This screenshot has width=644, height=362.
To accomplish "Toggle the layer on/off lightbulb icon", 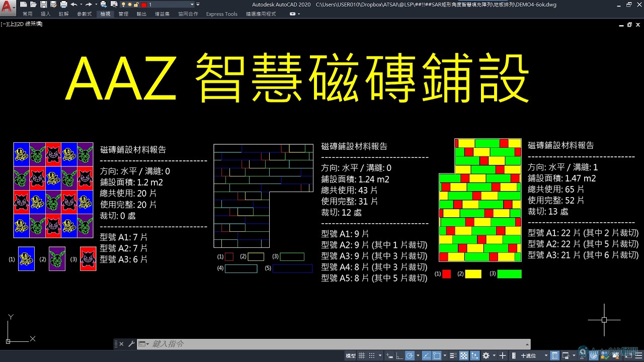I will (x=124, y=4).
